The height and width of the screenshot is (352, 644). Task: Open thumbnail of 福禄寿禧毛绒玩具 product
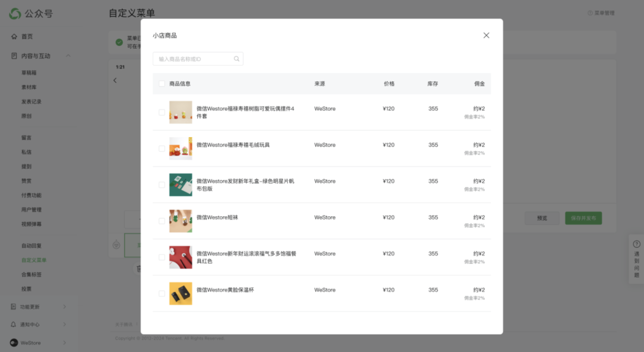pos(181,148)
